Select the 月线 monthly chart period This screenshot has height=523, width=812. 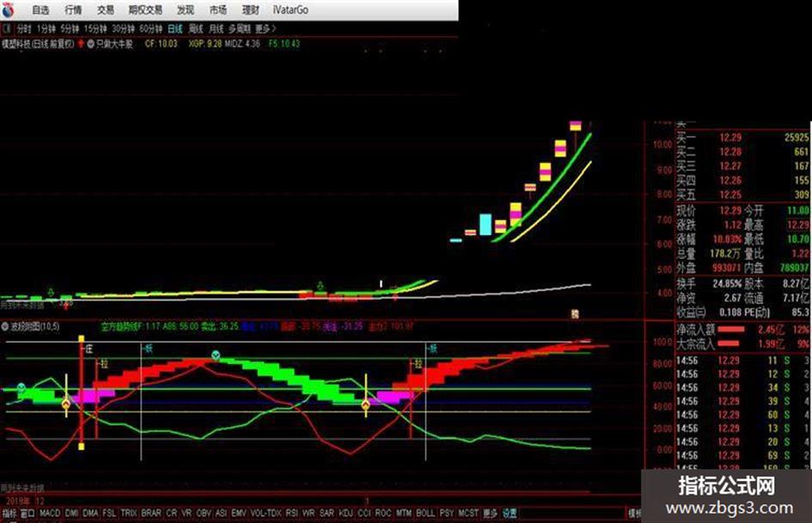click(216, 28)
